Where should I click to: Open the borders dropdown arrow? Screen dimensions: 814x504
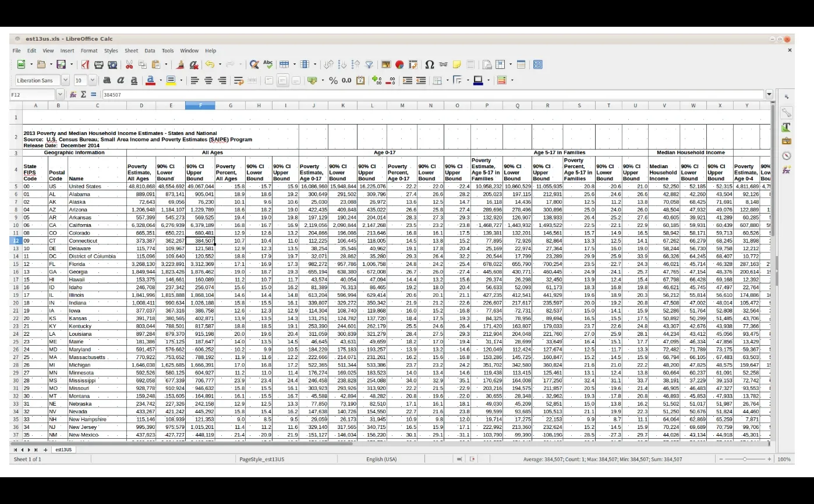pyautogui.click(x=447, y=80)
